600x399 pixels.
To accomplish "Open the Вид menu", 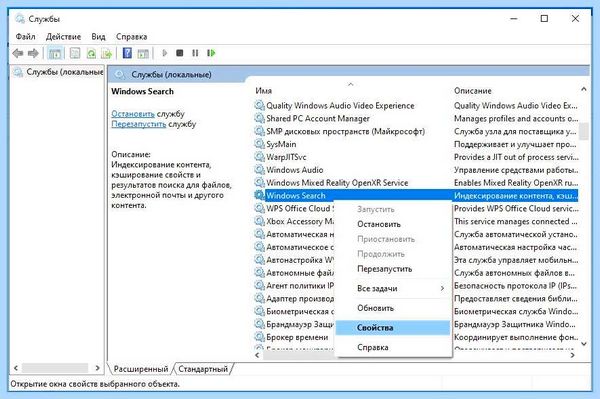I will click(98, 37).
